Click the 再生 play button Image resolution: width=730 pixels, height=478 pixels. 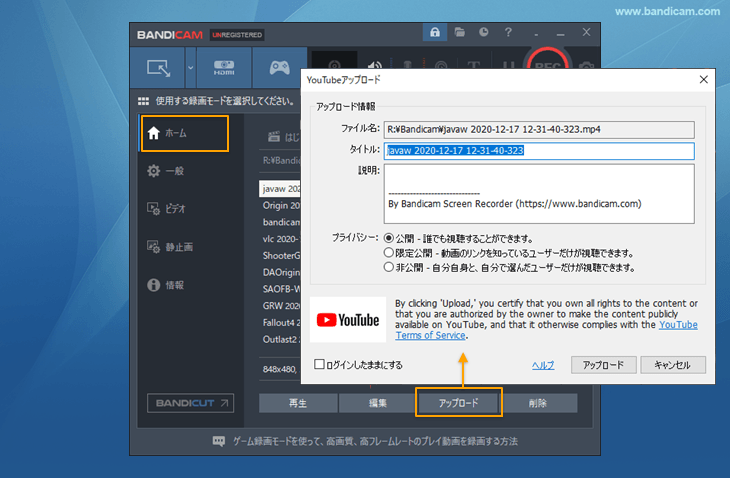click(x=298, y=403)
